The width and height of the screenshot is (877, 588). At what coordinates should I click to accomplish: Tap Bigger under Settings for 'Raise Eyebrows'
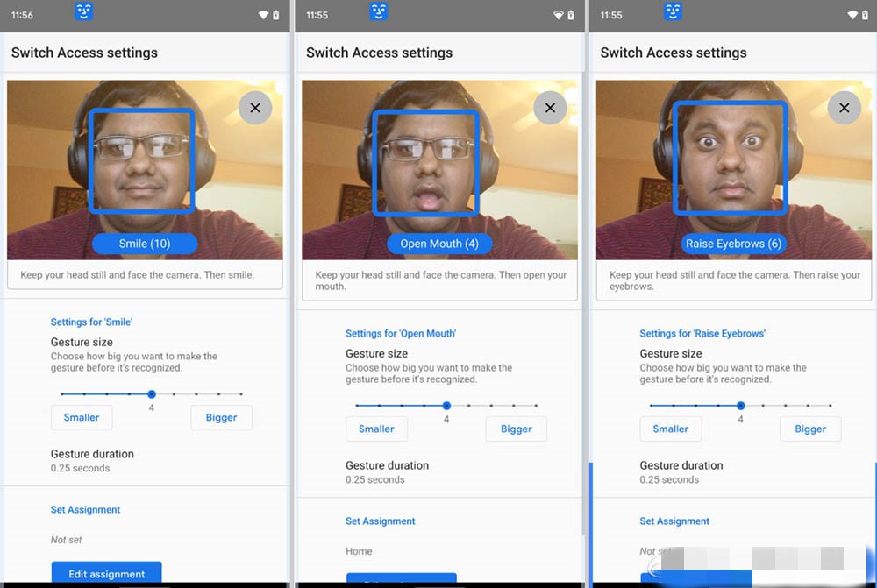(810, 429)
